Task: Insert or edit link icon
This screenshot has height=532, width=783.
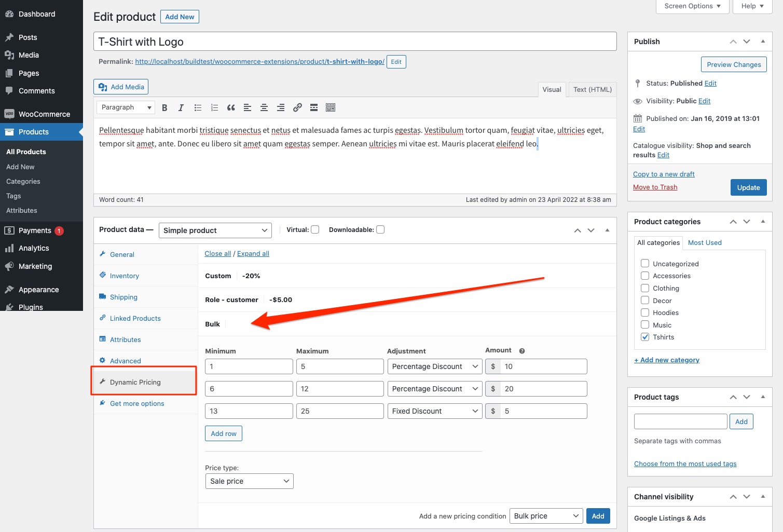Action: [297, 107]
